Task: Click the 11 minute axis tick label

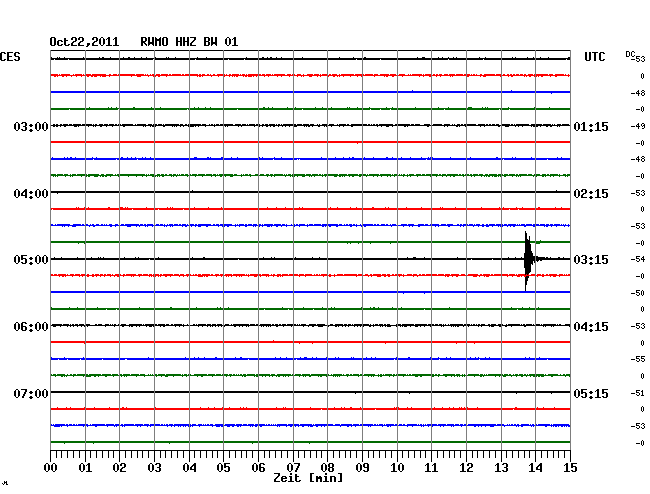Action: [431, 468]
